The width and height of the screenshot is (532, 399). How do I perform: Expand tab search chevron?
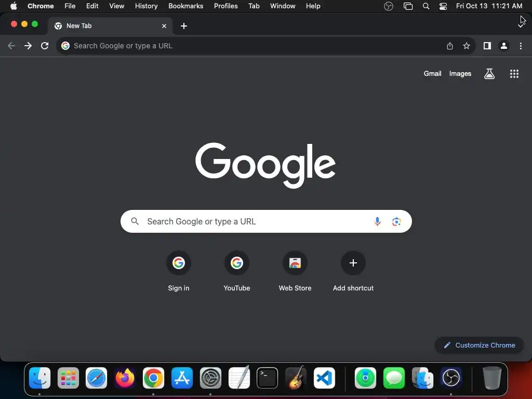[x=521, y=26]
